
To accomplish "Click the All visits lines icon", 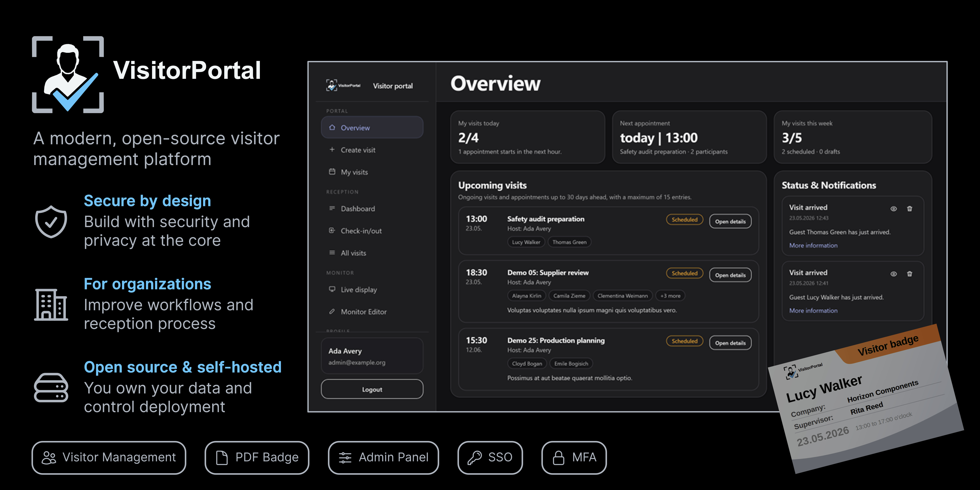I will [x=332, y=252].
